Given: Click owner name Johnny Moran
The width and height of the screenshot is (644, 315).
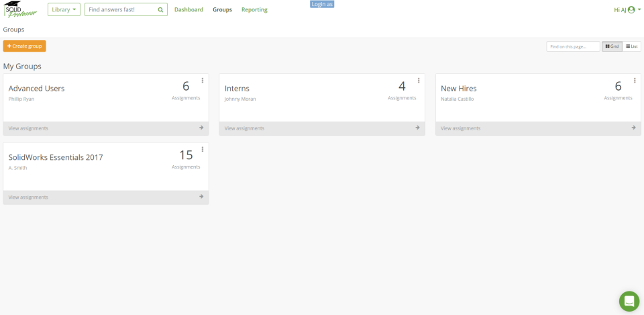Looking at the screenshot, I should (240, 99).
